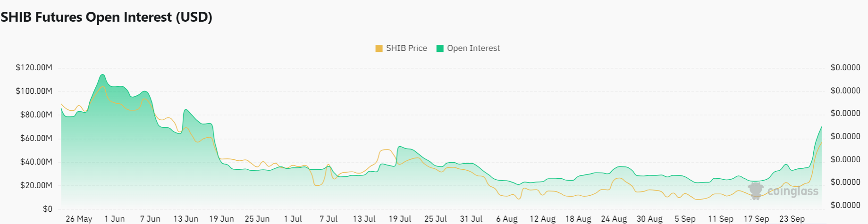Select the 6 Aug date label

[x=507, y=219]
